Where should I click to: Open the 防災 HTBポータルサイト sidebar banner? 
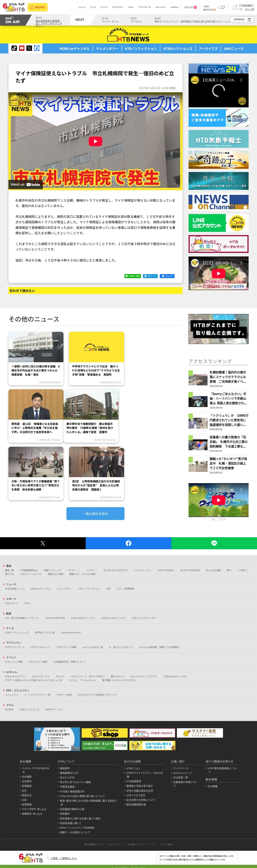click(219, 244)
